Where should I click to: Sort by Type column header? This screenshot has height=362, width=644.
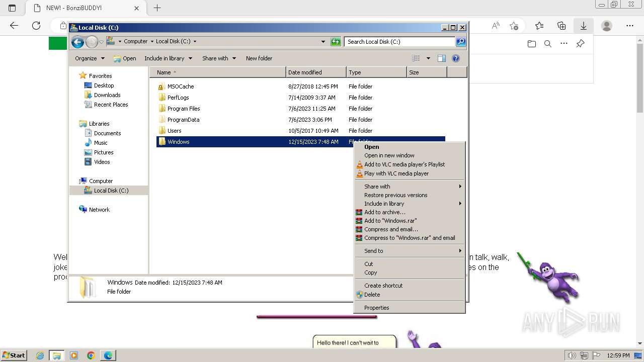[x=376, y=72]
